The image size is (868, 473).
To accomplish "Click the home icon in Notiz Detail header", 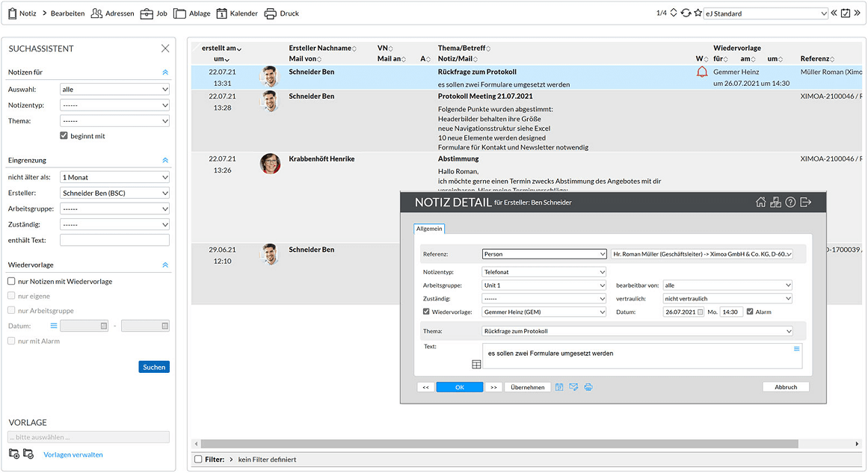I will tap(760, 202).
